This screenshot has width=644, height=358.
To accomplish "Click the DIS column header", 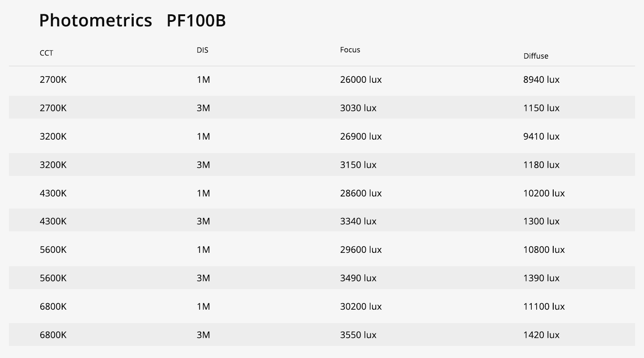I will tap(203, 50).
